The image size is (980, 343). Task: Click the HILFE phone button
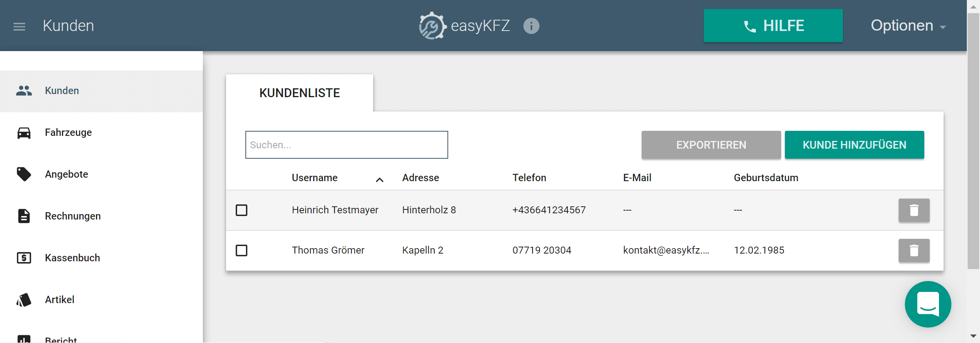773,26
